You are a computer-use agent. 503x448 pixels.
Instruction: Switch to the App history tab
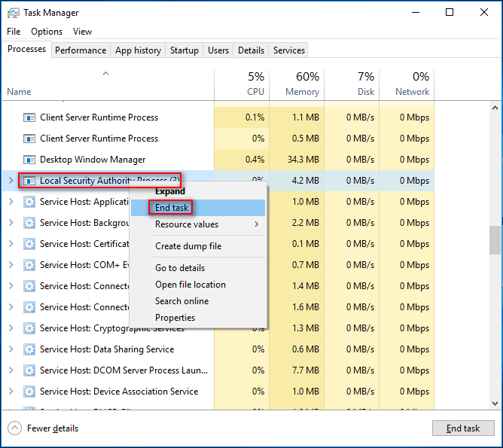138,50
